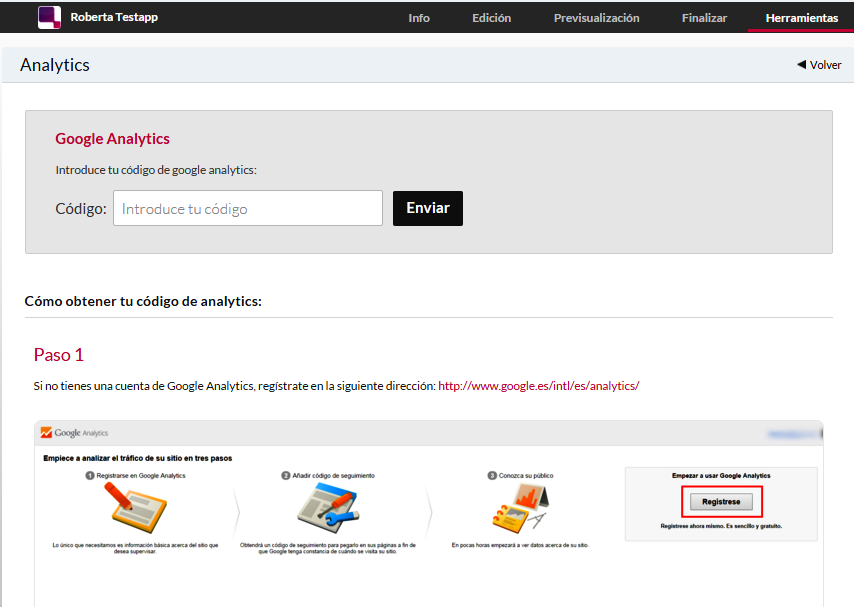854x607 pixels.
Task: Click the Google Analytics heading
Action: (x=112, y=139)
